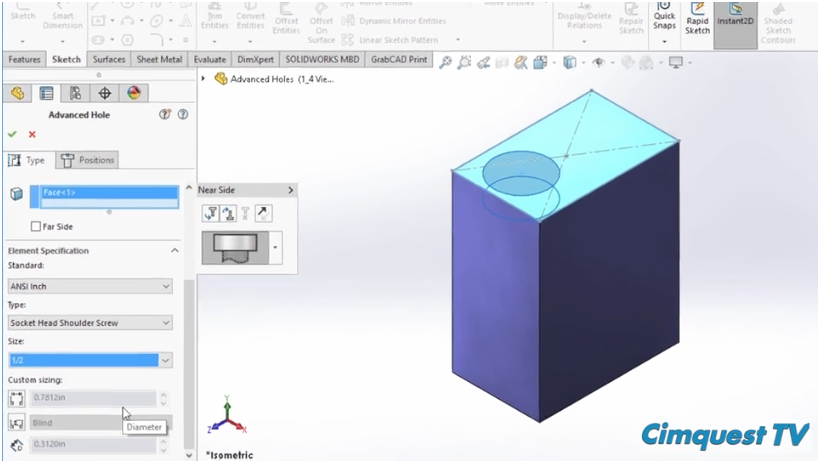Open the Positions tab in Advanced Hole
The height and width of the screenshot is (461, 820).
[x=87, y=160]
